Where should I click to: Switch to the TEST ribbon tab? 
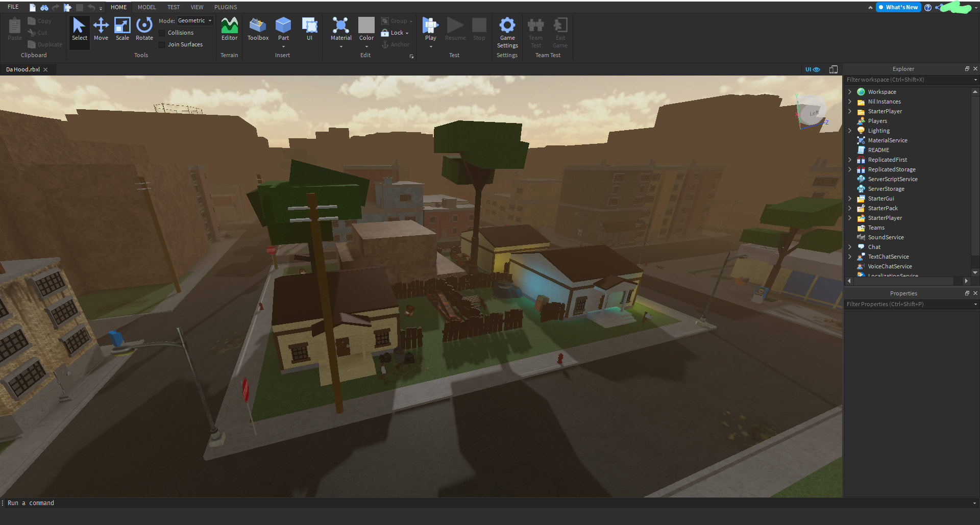(174, 7)
